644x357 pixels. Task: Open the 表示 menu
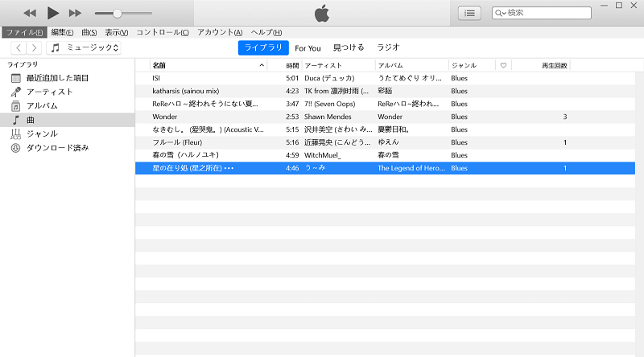(x=116, y=32)
